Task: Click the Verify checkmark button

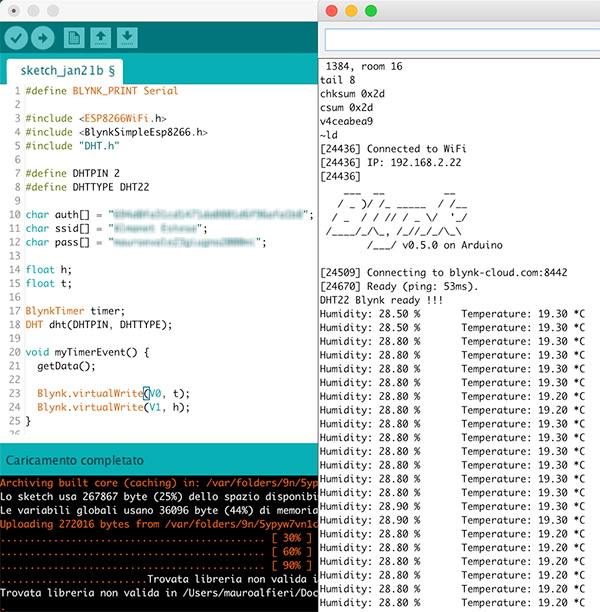Action: click(16, 38)
